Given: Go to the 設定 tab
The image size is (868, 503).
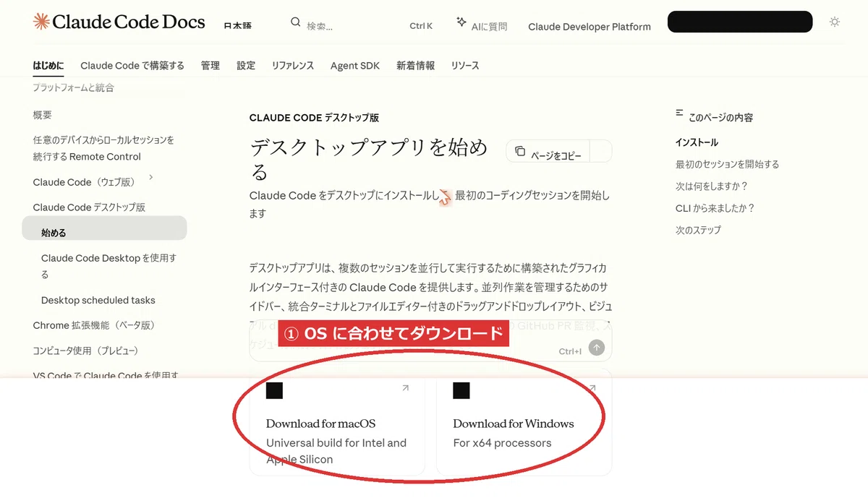Looking at the screenshot, I should (x=246, y=66).
